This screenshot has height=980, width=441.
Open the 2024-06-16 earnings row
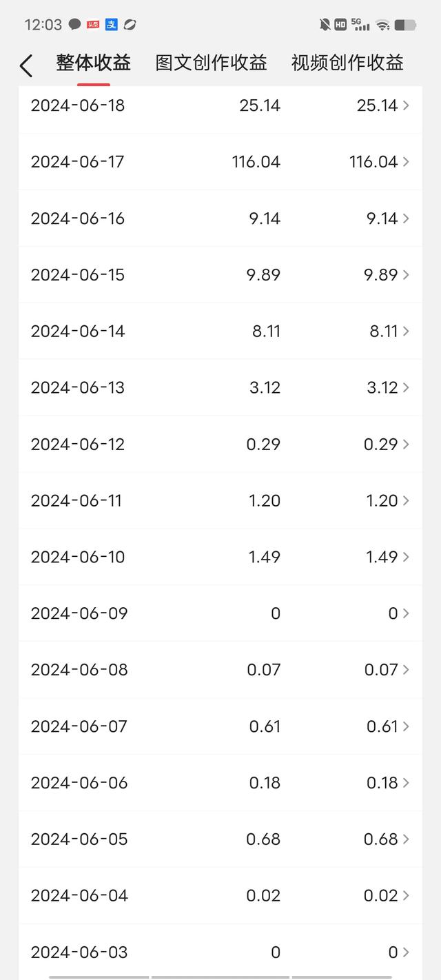[220, 218]
